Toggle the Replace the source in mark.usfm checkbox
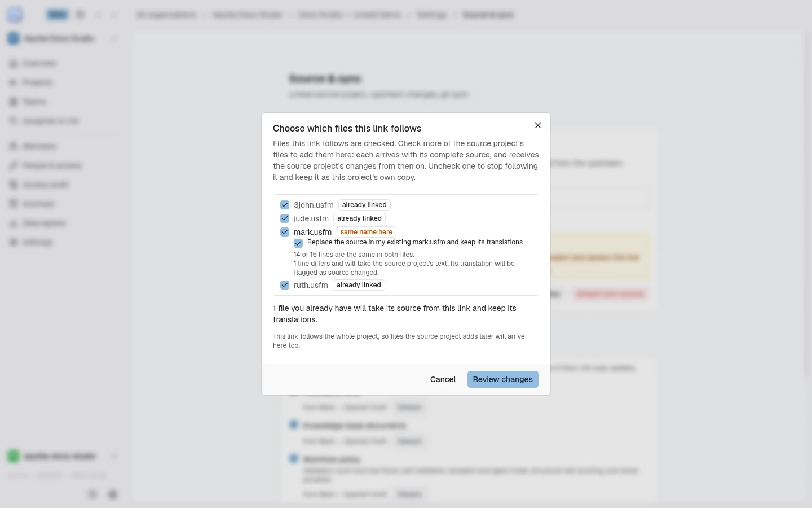Screen dimensions: 812x508 click(298, 243)
